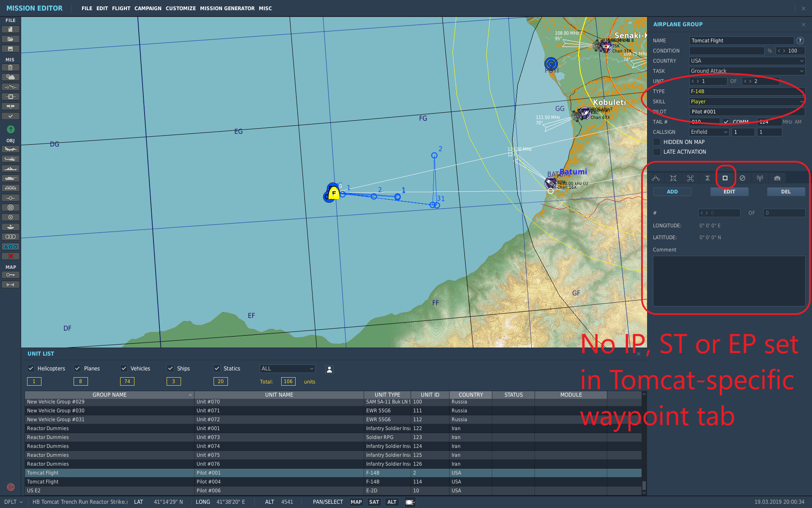This screenshot has height=508, width=812.
Task: Click the ADD waypoint button
Action: [x=672, y=192]
